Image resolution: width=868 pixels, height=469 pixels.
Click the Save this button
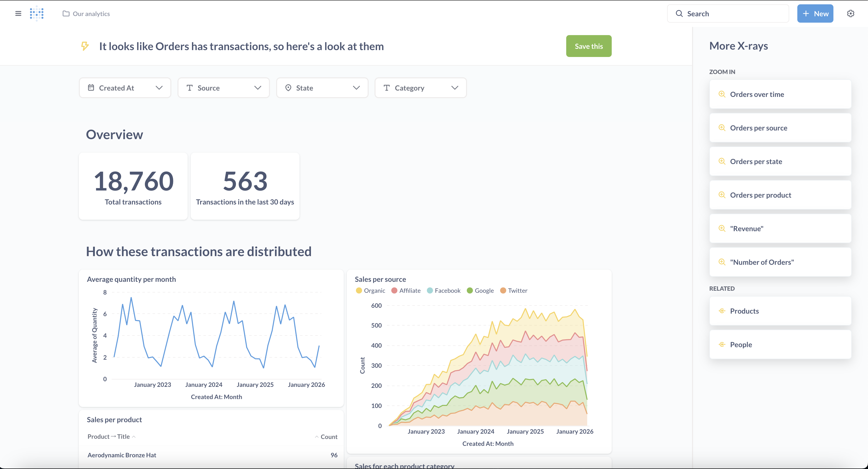pos(589,46)
